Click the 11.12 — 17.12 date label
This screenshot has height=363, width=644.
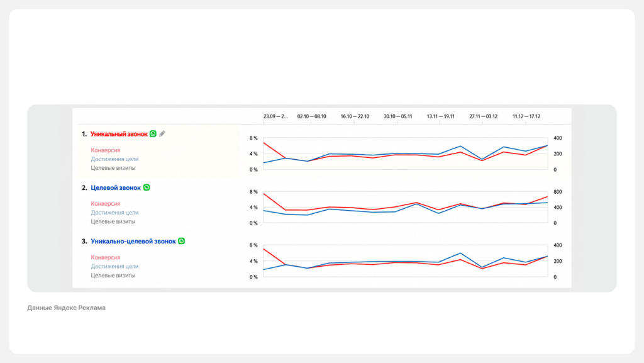tap(526, 116)
